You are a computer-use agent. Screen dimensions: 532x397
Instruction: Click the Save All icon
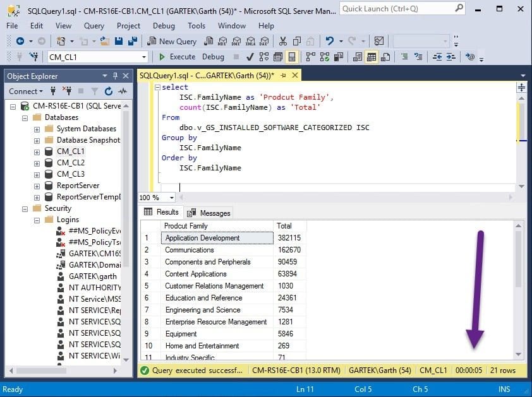[133, 42]
